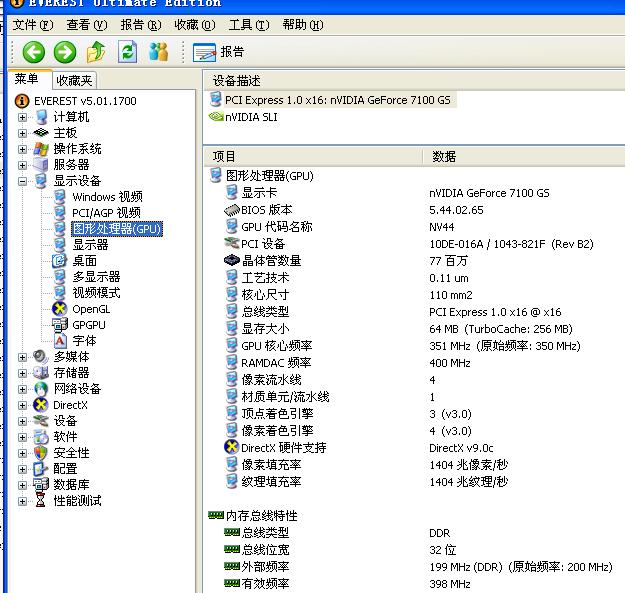Go back with the green left arrow
The width and height of the screenshot is (625, 593).
[33, 52]
